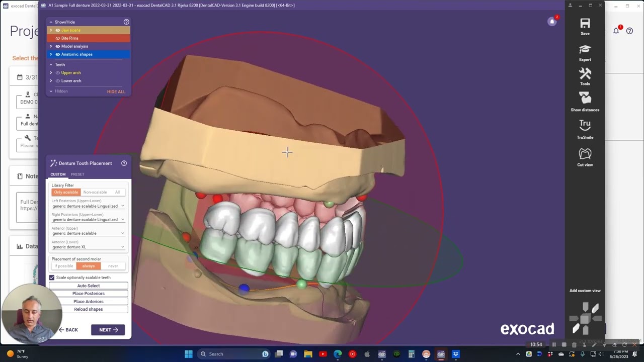Click the BACK button
The image size is (644, 362).
point(68,330)
